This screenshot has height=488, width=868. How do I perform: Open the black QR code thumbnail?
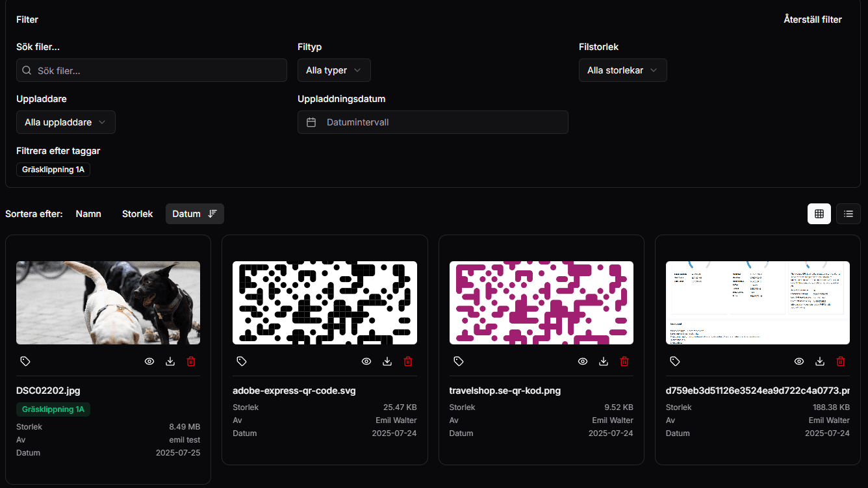325,303
